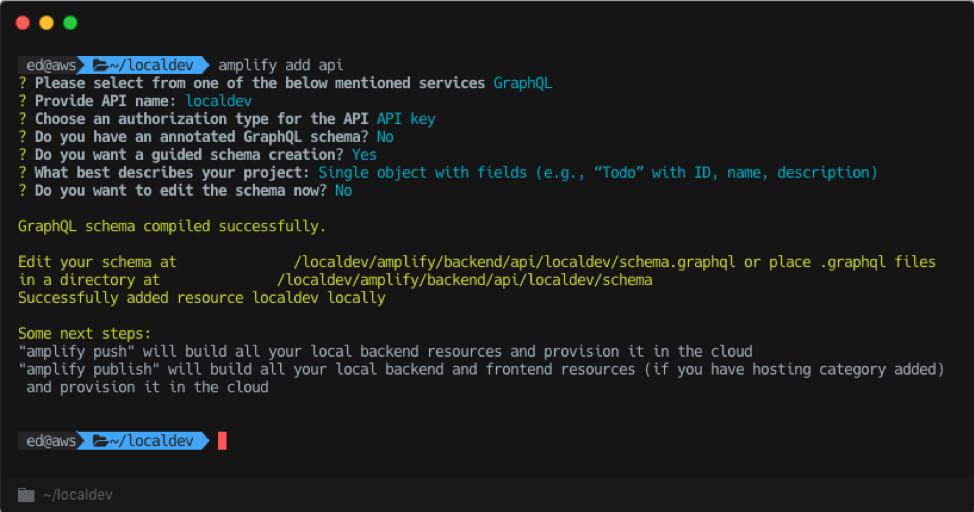Click 'amplify add api' command text
This screenshot has width=974, height=512.
click(x=281, y=65)
